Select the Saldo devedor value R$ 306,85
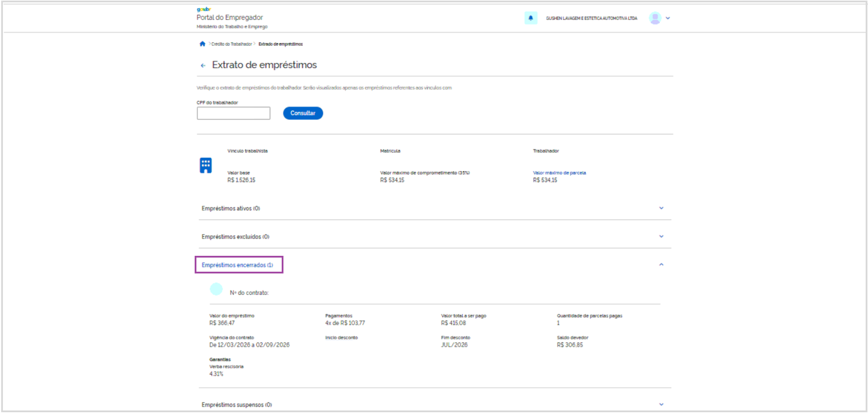 [x=570, y=345]
